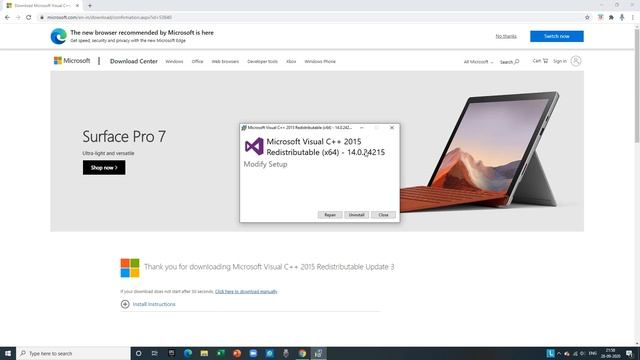640x360 pixels.
Task: Reload the page with the refresh icon
Action: (29, 17)
